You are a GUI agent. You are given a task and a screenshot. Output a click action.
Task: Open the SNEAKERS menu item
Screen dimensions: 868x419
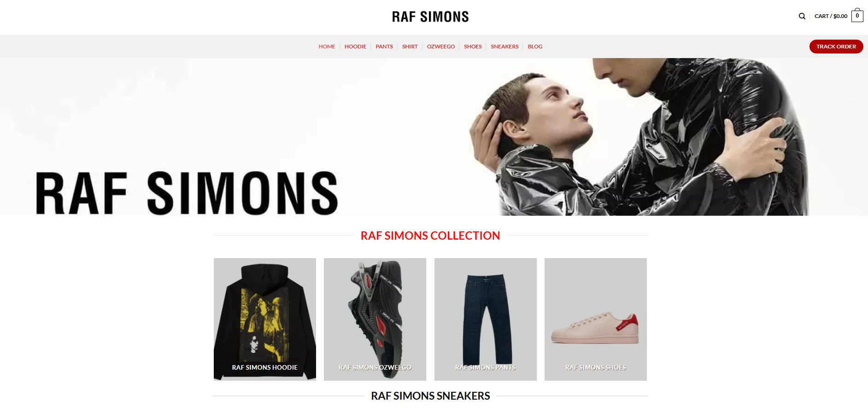click(504, 47)
